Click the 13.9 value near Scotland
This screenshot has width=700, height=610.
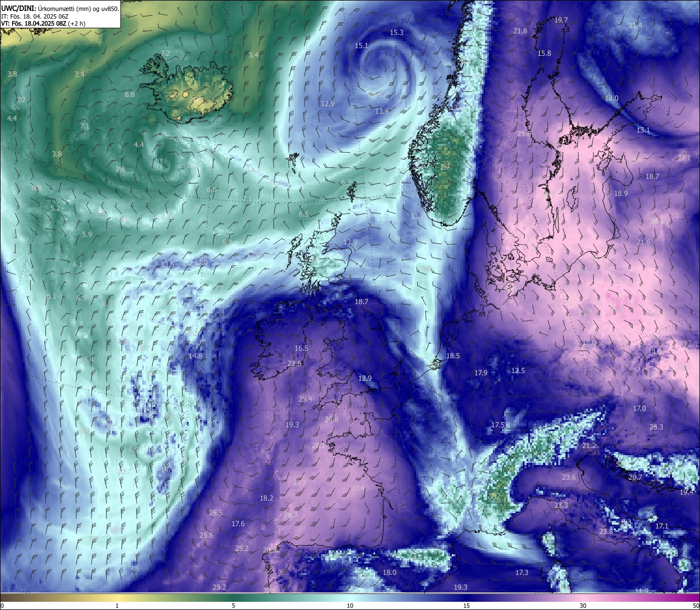(x=350, y=242)
